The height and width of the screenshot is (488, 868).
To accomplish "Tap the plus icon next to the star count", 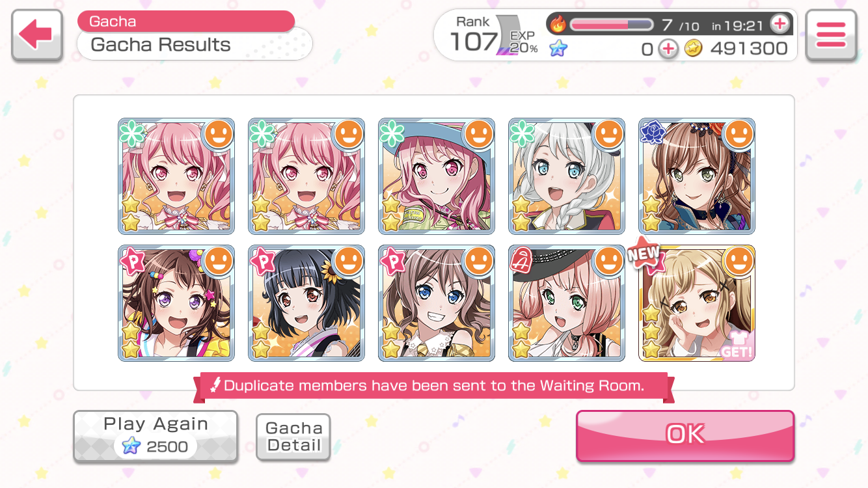I will coord(668,49).
